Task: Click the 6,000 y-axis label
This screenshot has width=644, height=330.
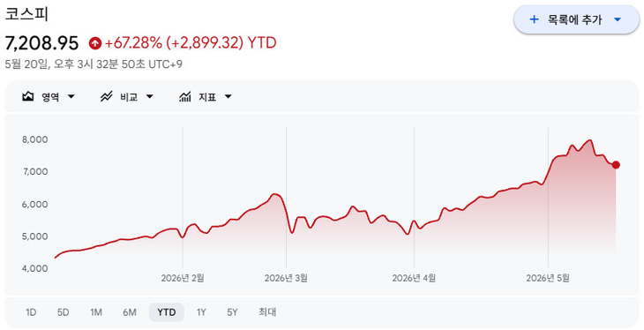Action: pyautogui.click(x=35, y=204)
